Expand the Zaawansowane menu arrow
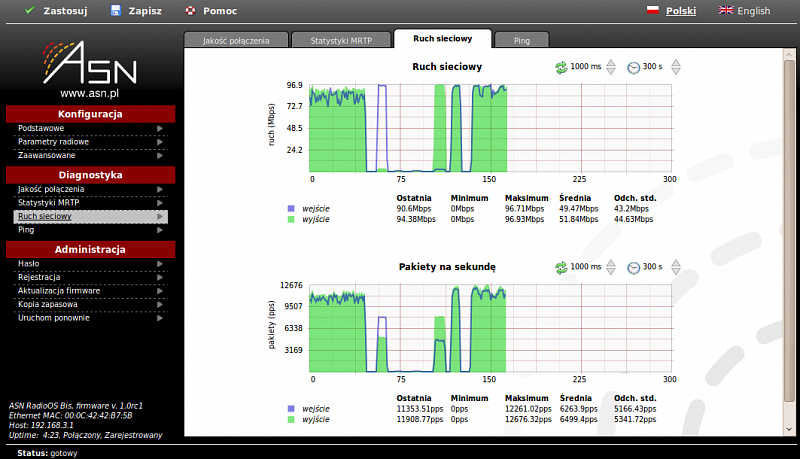This screenshot has width=800, height=459. (160, 156)
